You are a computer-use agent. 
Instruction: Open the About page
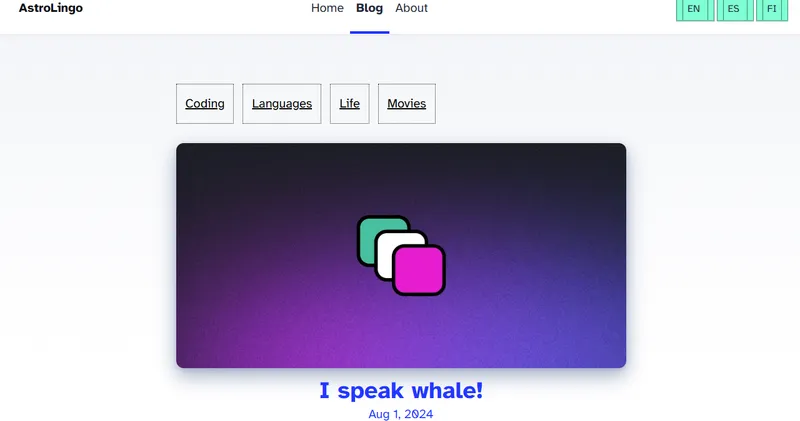coord(411,8)
